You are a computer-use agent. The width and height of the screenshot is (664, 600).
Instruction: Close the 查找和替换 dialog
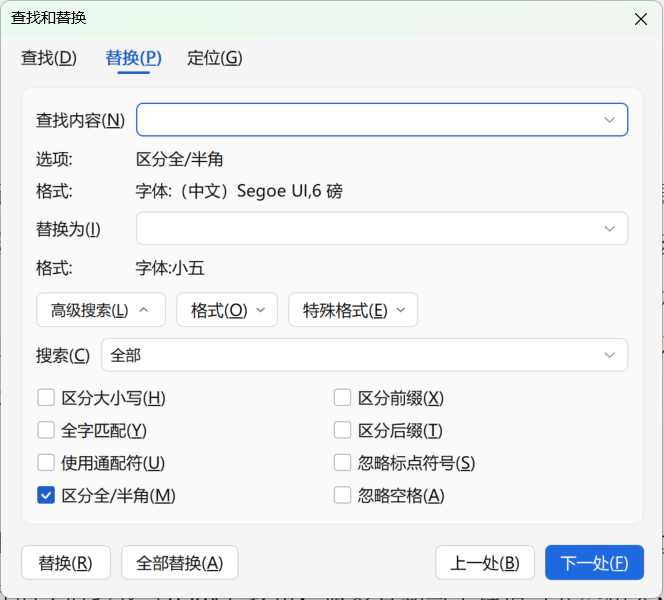pos(640,19)
